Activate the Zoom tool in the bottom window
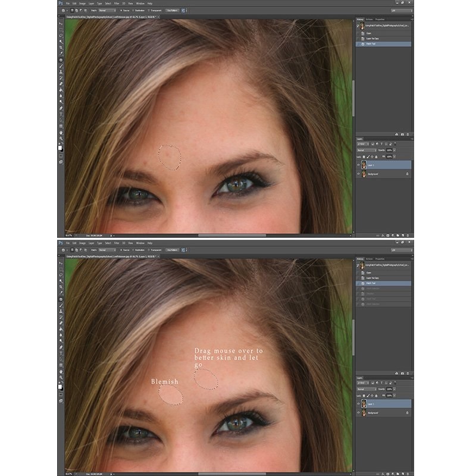The image size is (476, 476). pyautogui.click(x=61, y=377)
